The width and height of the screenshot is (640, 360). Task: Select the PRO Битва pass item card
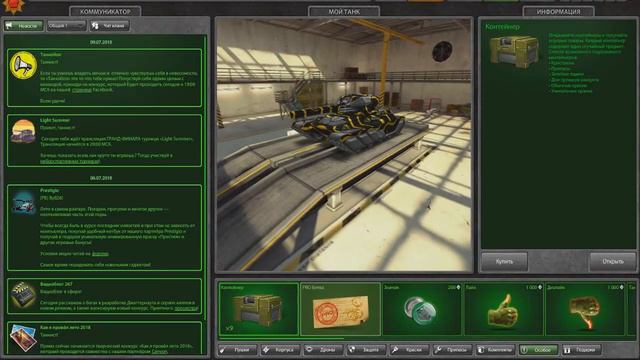tap(340, 309)
